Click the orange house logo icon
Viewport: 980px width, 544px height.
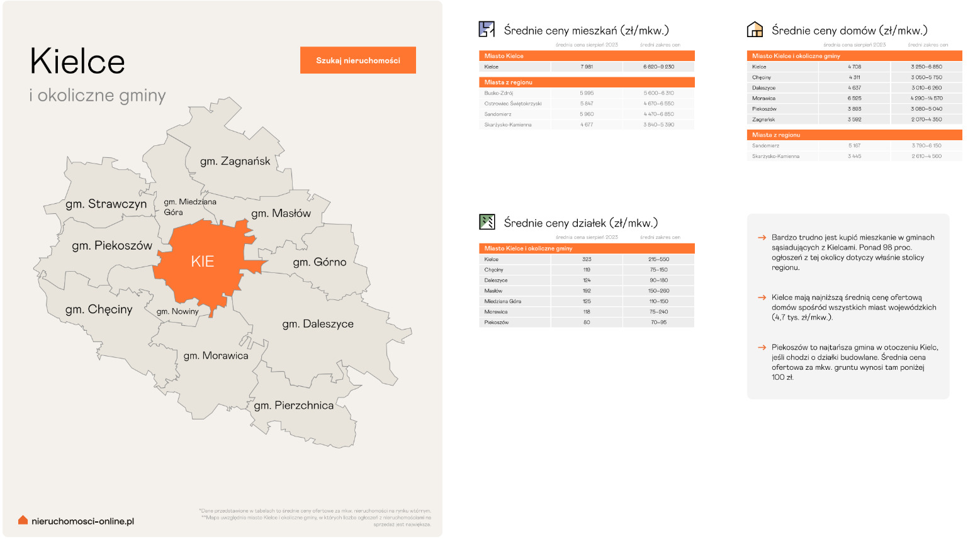click(x=23, y=520)
